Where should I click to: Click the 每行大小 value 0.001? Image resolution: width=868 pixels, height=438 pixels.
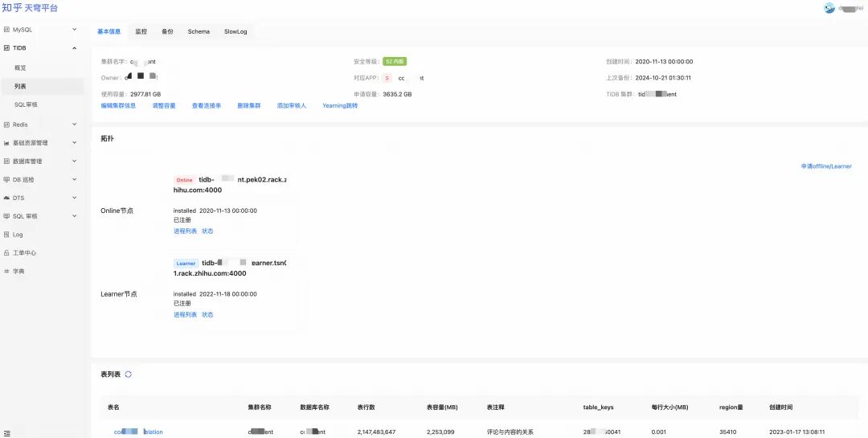click(659, 432)
